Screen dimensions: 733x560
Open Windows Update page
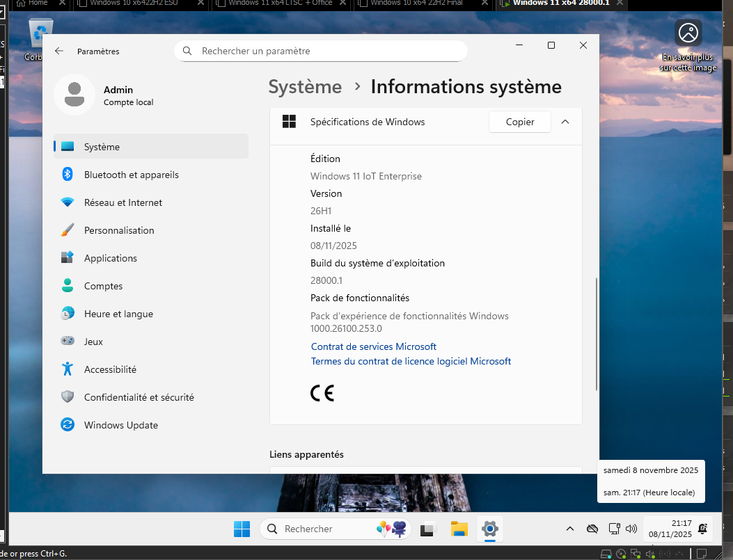tap(120, 425)
